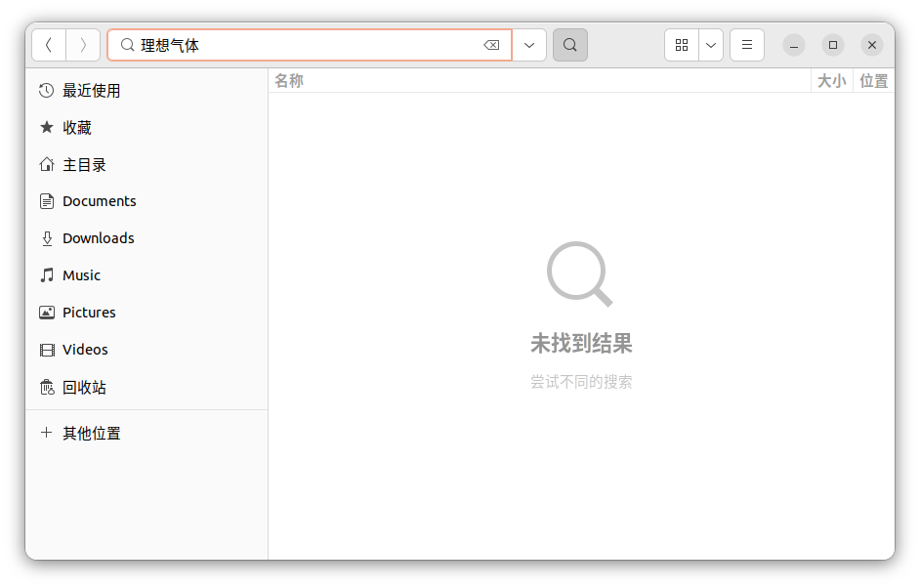
Task: Open the hamburger main menu
Action: (x=747, y=45)
